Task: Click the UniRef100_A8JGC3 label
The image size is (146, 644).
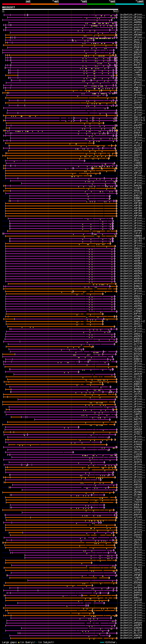Action: point(131,146)
